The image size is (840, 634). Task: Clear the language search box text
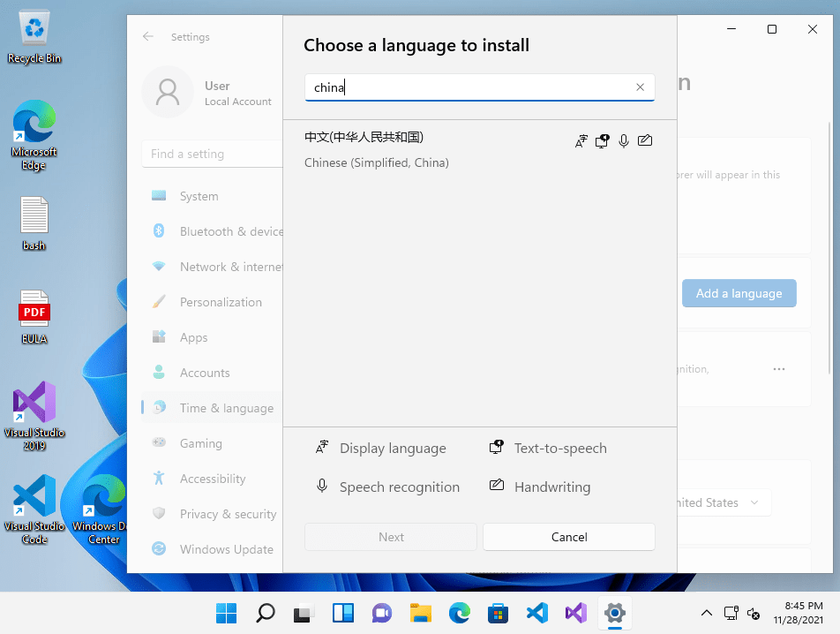640,87
